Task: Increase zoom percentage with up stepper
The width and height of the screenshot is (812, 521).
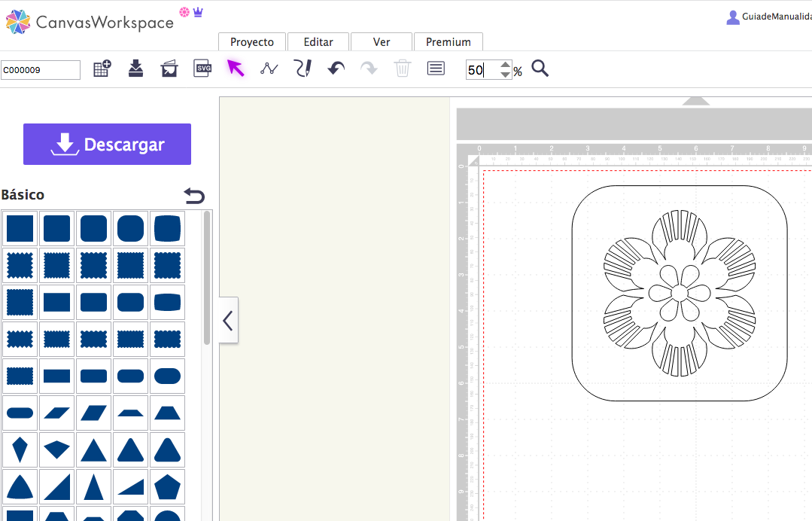Action: 505,66
